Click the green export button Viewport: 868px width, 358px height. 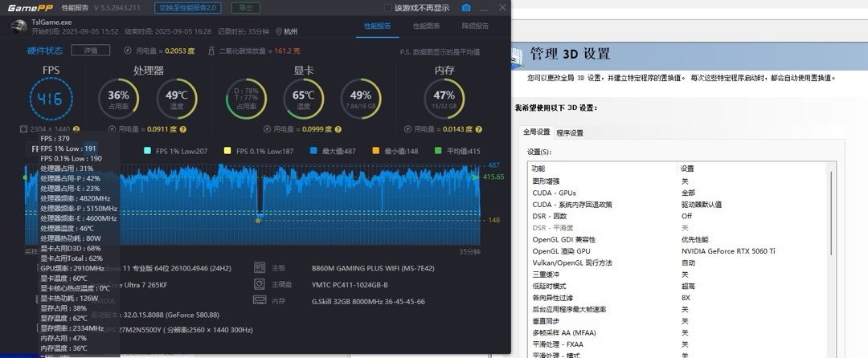coord(244,7)
